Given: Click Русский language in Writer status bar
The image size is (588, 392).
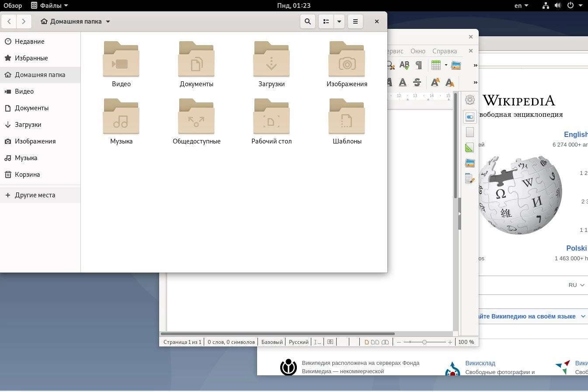Looking at the screenshot, I should pos(299,342).
